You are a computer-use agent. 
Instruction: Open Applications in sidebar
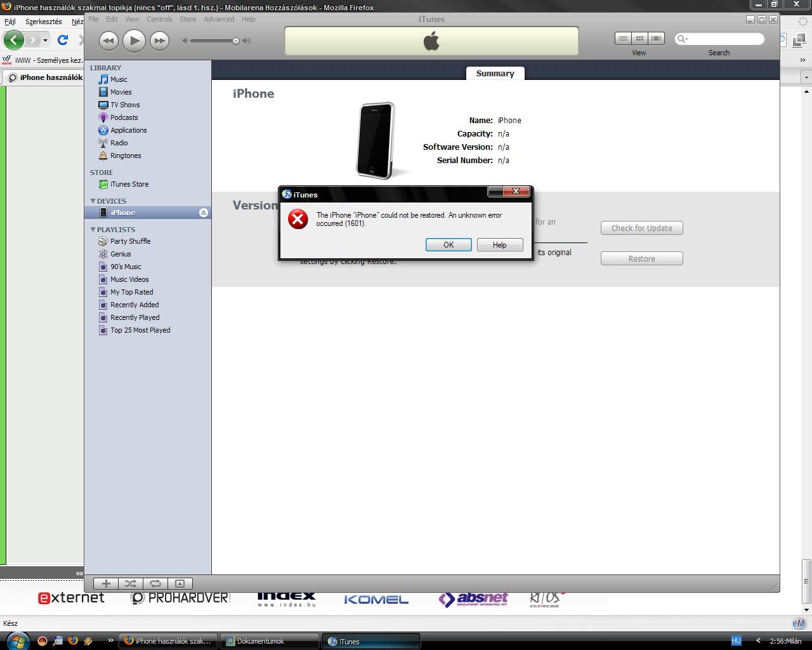click(128, 130)
